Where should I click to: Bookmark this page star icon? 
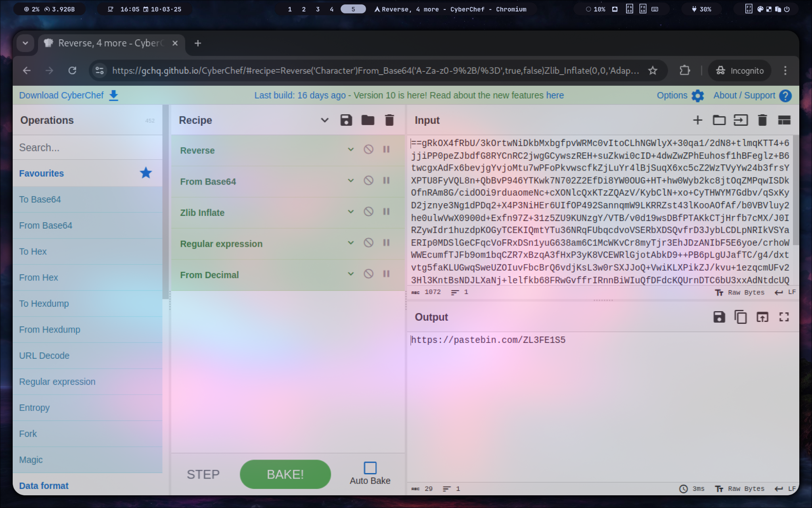pos(653,71)
